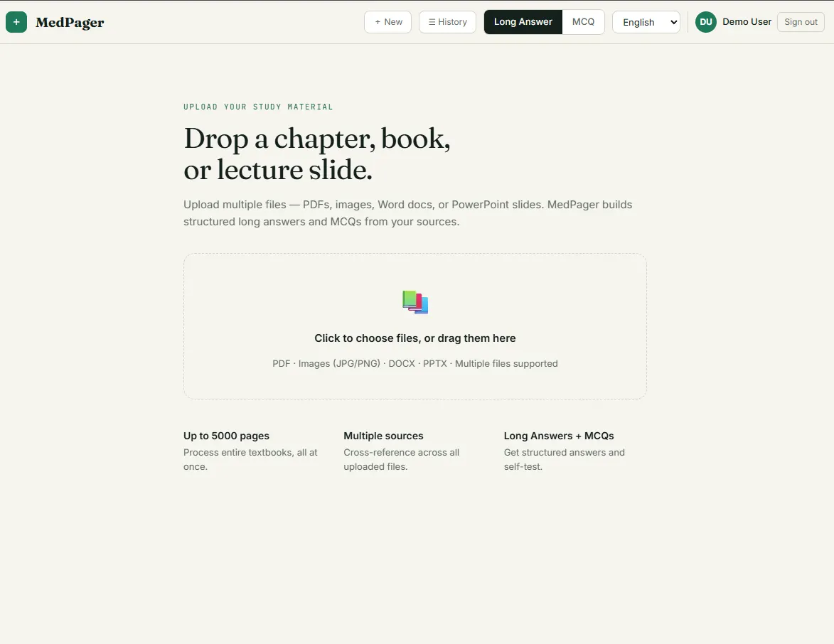Click the 'Long Answers + MCQs' heading
This screenshot has height=644, width=834.
point(559,436)
